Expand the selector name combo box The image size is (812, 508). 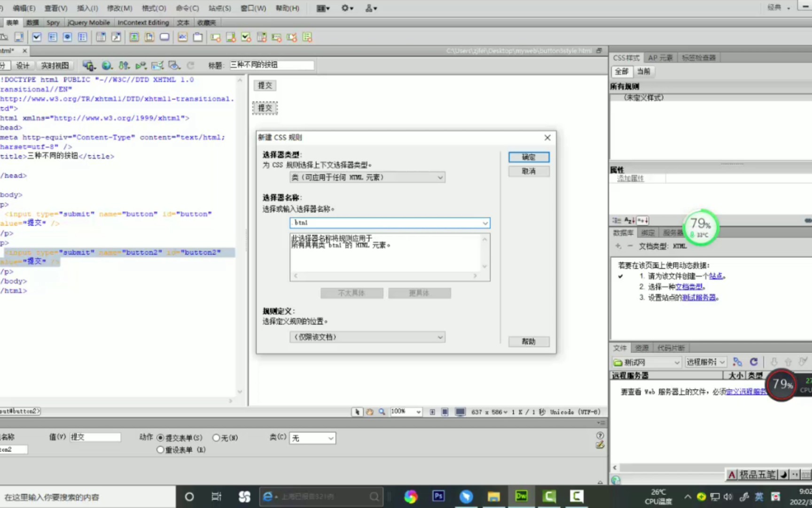[485, 223]
